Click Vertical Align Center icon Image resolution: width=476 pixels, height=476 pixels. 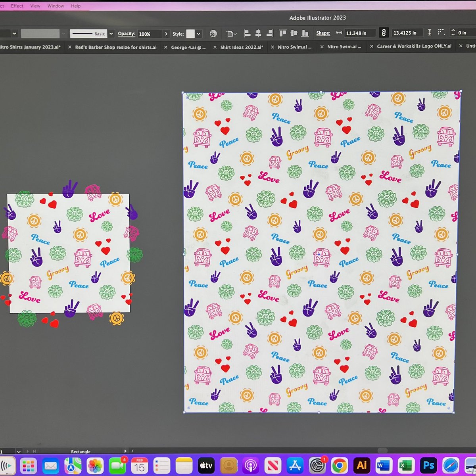[294, 33]
